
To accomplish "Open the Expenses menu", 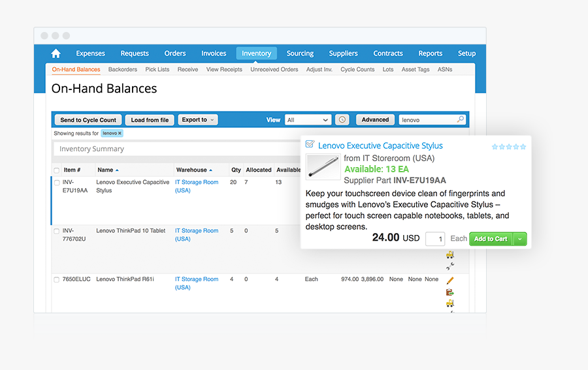I will click(x=90, y=53).
